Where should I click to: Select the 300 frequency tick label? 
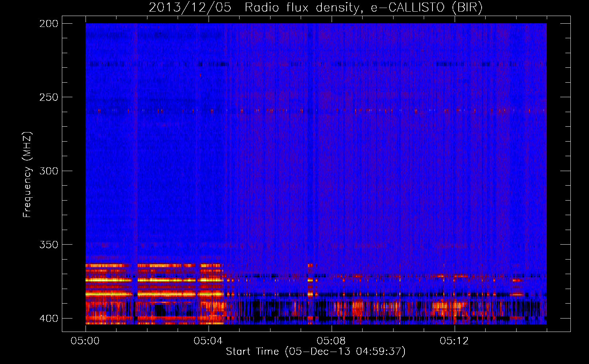pos(49,171)
